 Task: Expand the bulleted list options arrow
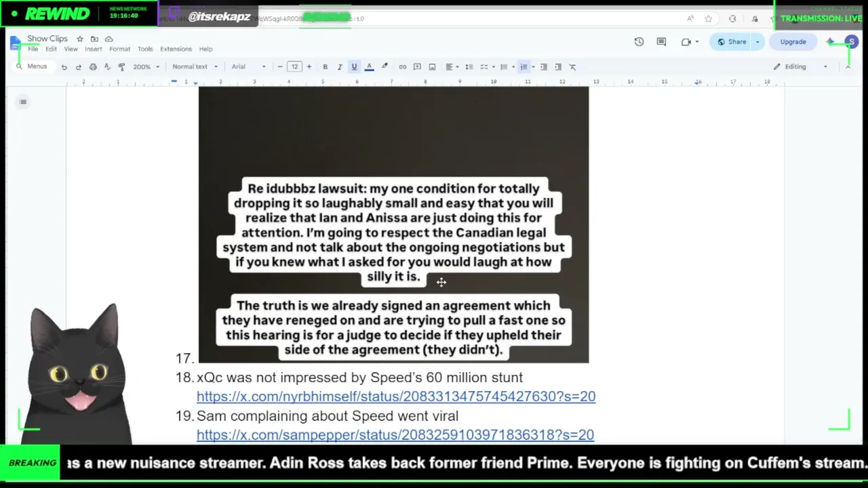513,66
